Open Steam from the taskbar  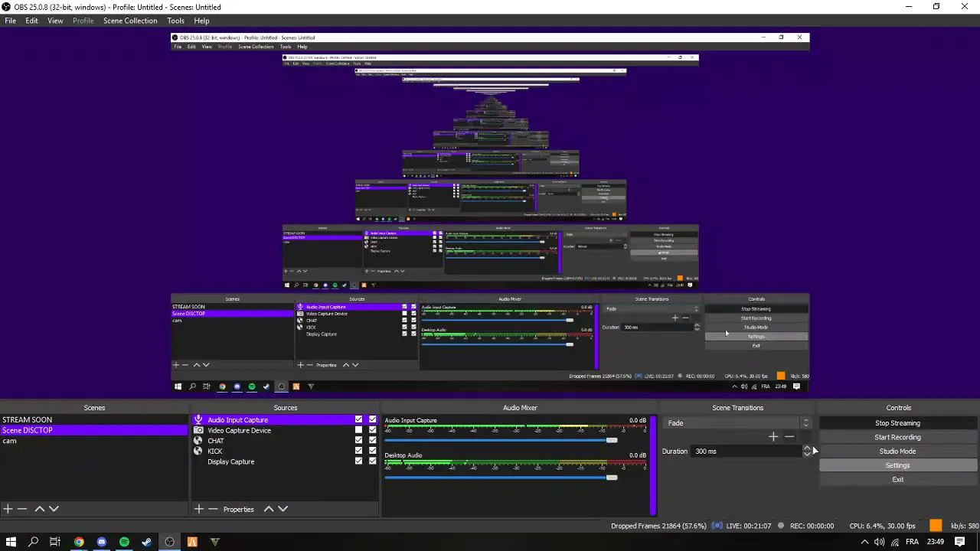click(x=147, y=542)
